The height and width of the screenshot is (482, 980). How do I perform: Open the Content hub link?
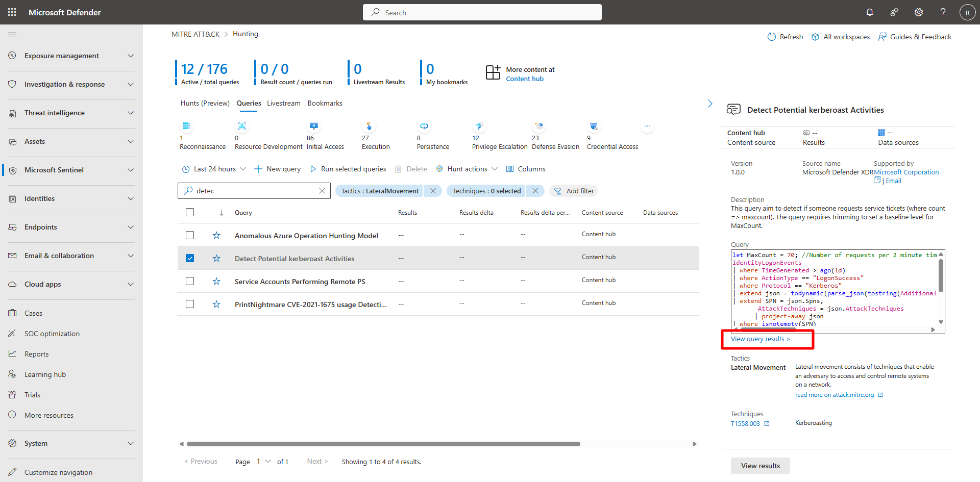coord(525,79)
